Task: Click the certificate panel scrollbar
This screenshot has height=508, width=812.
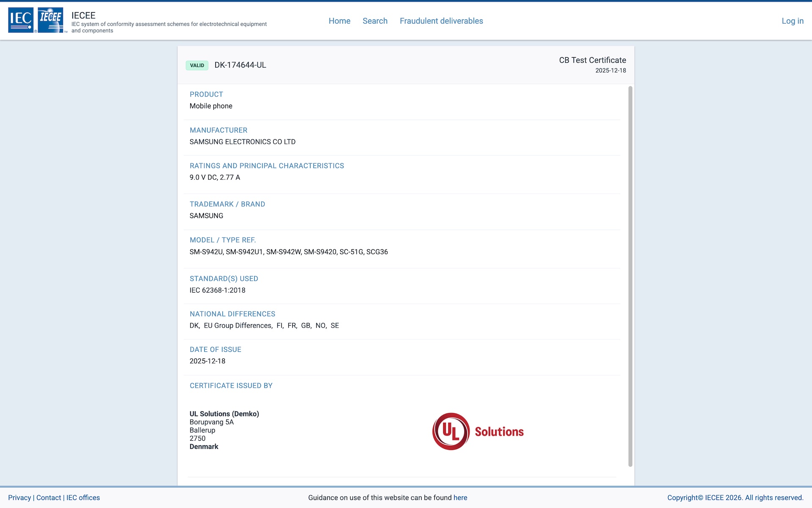Action: point(630,275)
